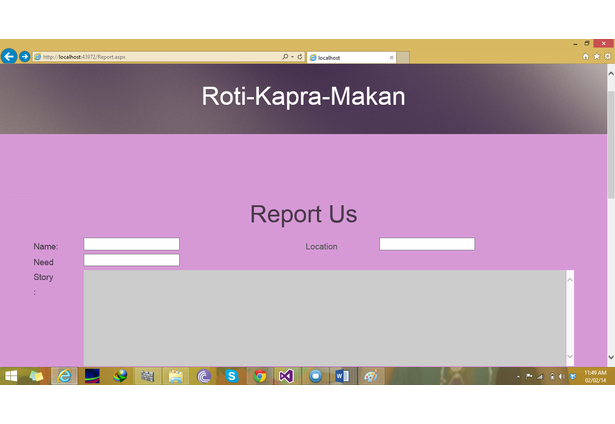Click the Name: label
Image resolution: width=615 pixels, height=424 pixels.
pyautogui.click(x=45, y=247)
